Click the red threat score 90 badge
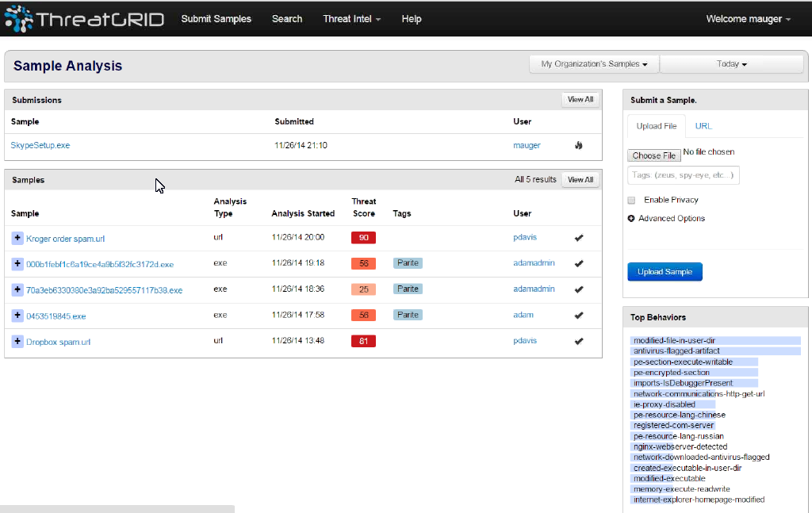 [x=363, y=238]
